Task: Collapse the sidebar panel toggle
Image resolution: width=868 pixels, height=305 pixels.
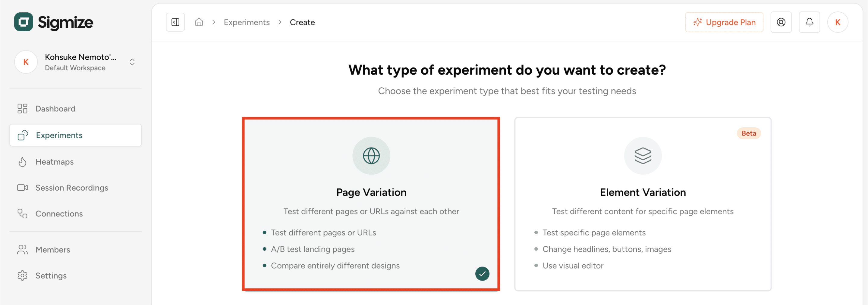Action: click(175, 22)
